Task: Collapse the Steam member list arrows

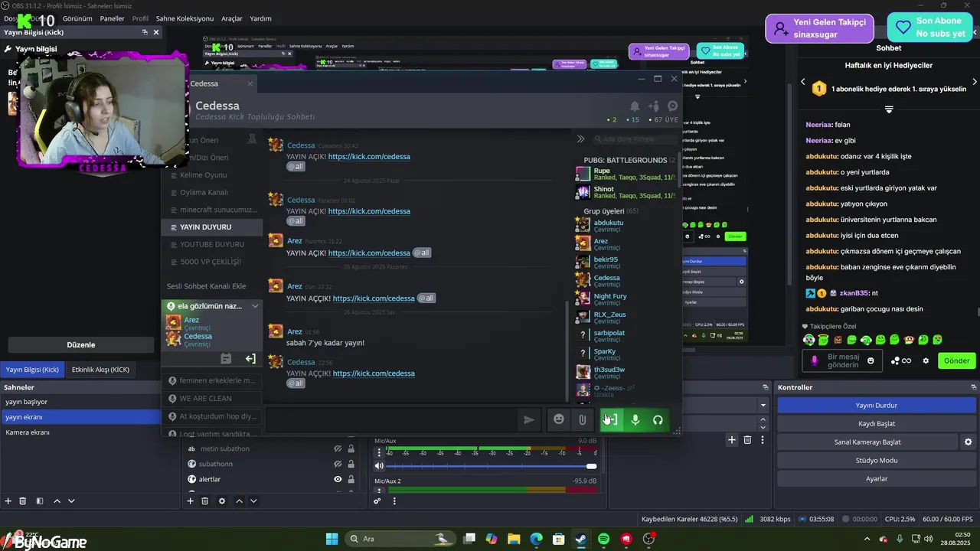Action: (x=580, y=139)
